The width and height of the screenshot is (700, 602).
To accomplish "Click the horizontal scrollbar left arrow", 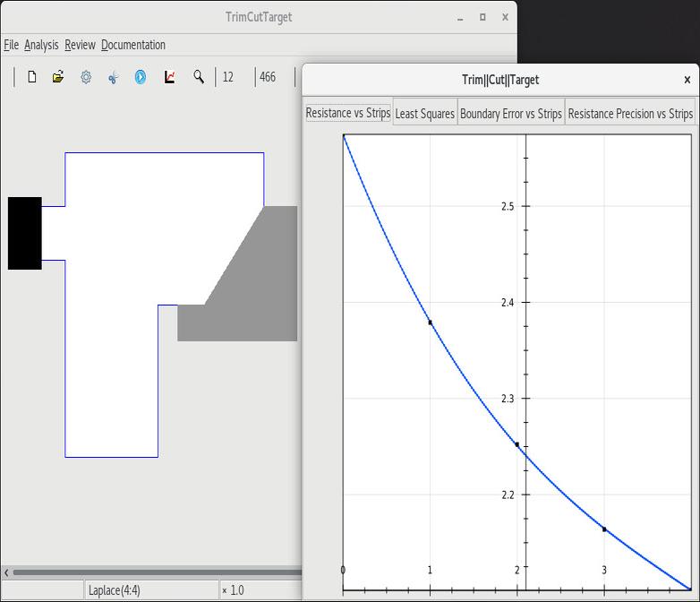I will point(7,572).
